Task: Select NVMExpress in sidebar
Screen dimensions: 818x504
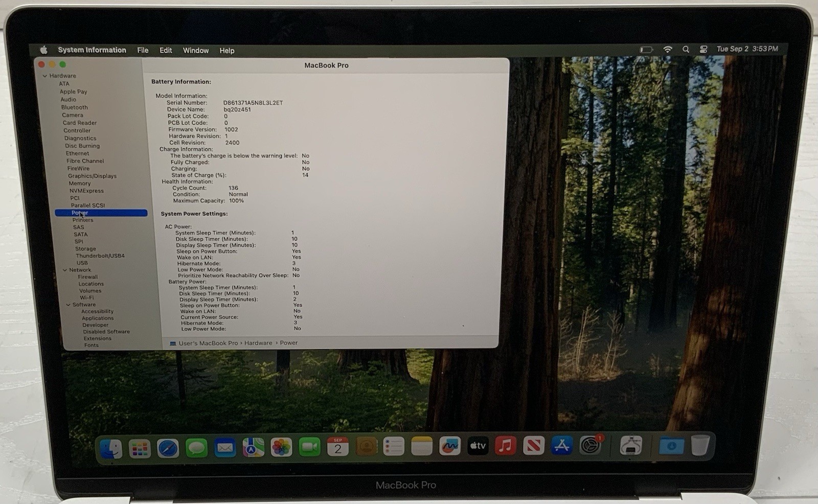Action: [x=86, y=191]
